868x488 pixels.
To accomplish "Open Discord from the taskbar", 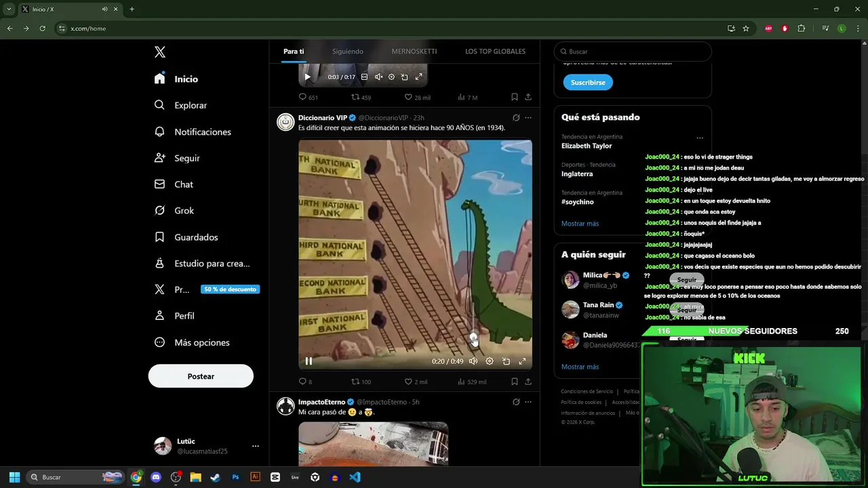I will 156,477.
